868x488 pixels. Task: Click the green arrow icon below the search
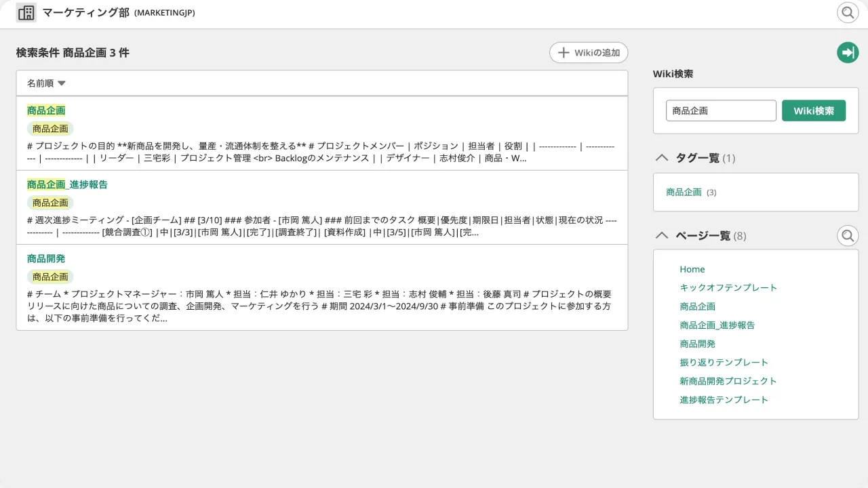847,52
